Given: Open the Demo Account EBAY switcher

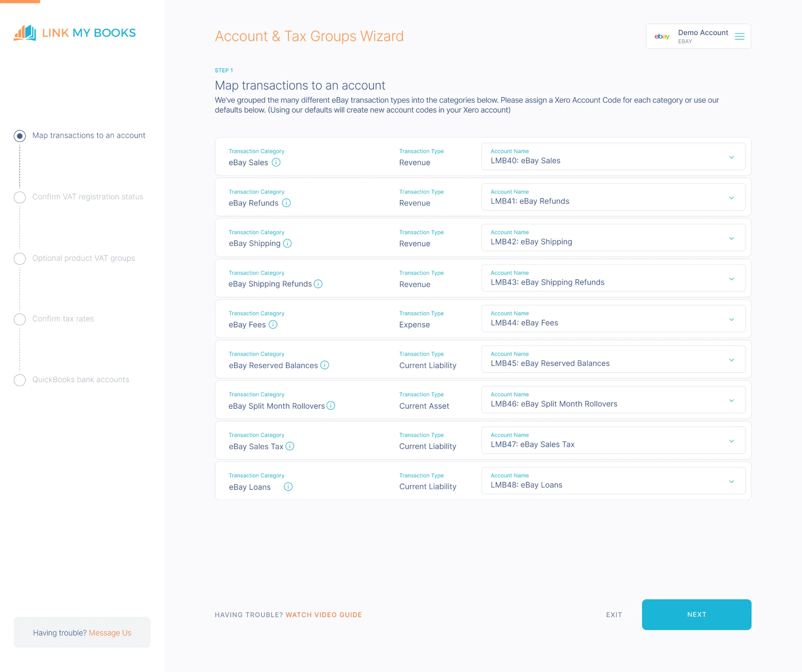Looking at the screenshot, I should (698, 36).
